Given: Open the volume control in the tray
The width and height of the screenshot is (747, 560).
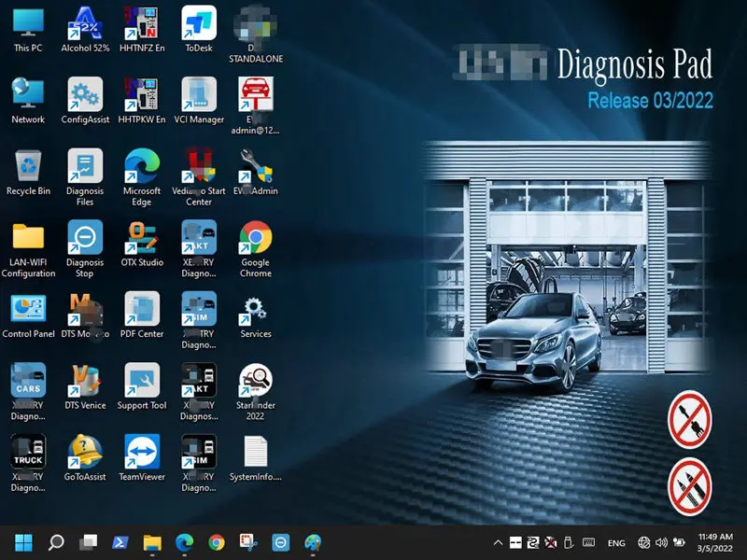Looking at the screenshot, I should tap(662, 542).
